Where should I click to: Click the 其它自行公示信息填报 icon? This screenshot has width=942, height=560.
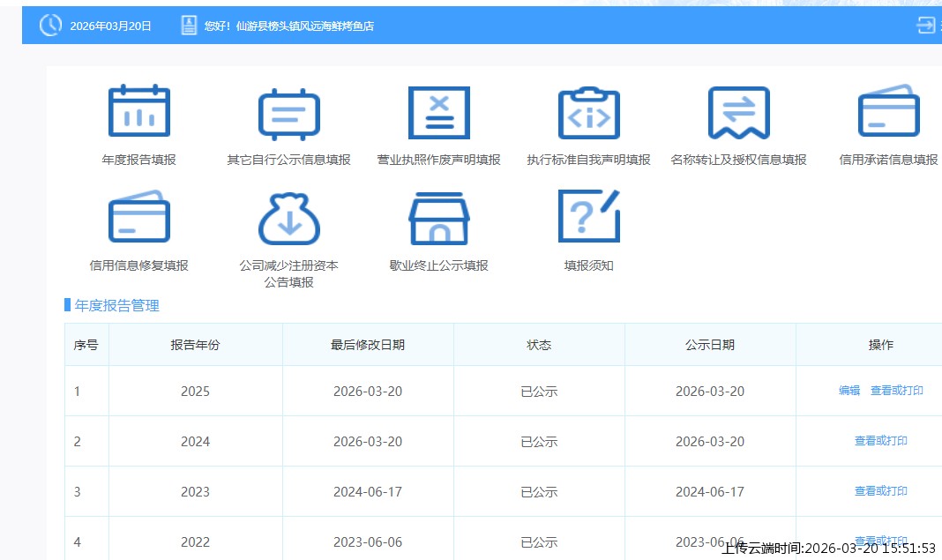point(288,114)
